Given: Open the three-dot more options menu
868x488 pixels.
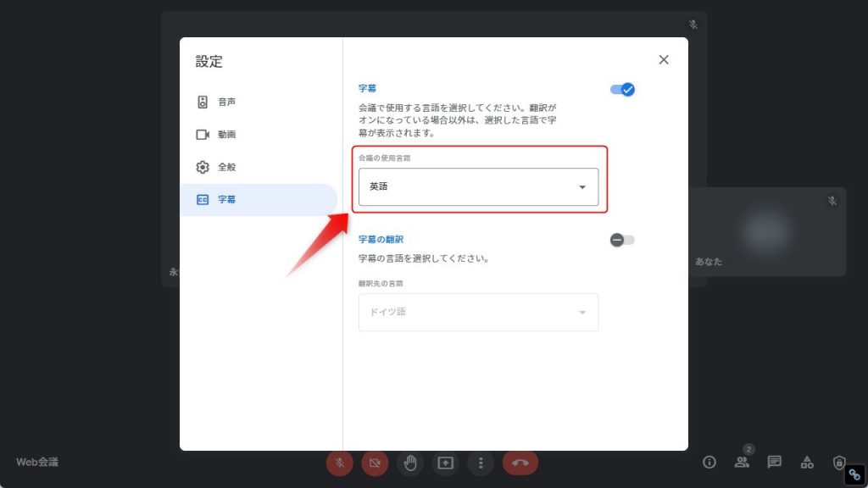Looking at the screenshot, I should (x=481, y=463).
